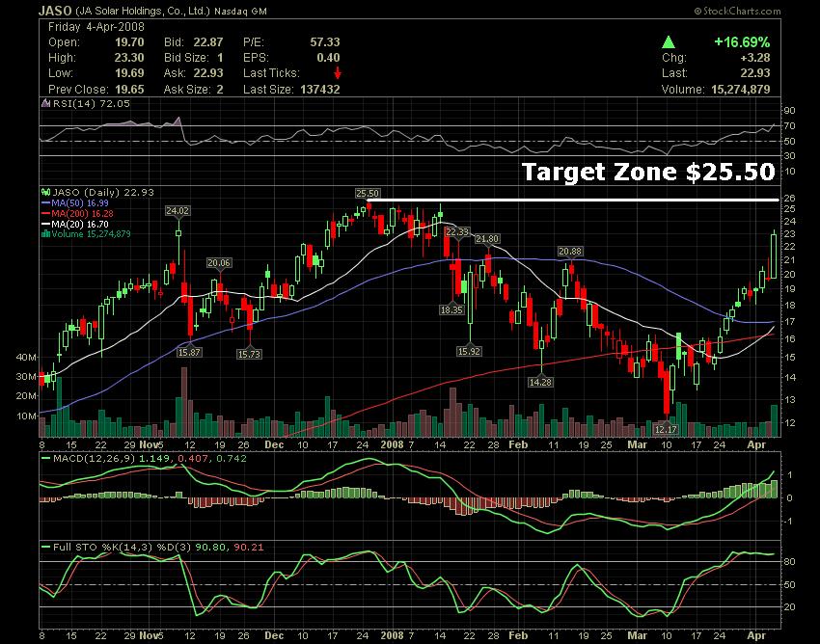Click the 15.73 low price label
Image resolution: width=820 pixels, height=644 pixels.
tap(249, 354)
